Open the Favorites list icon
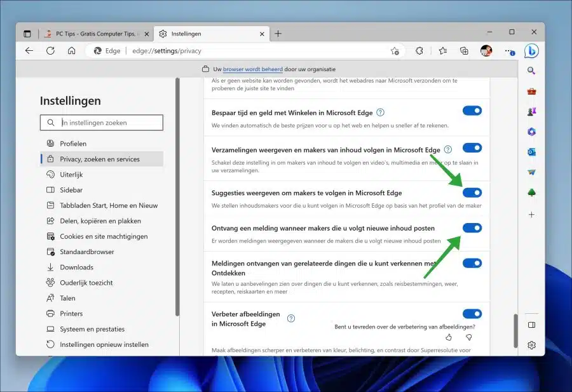The image size is (572, 392). [x=443, y=51]
